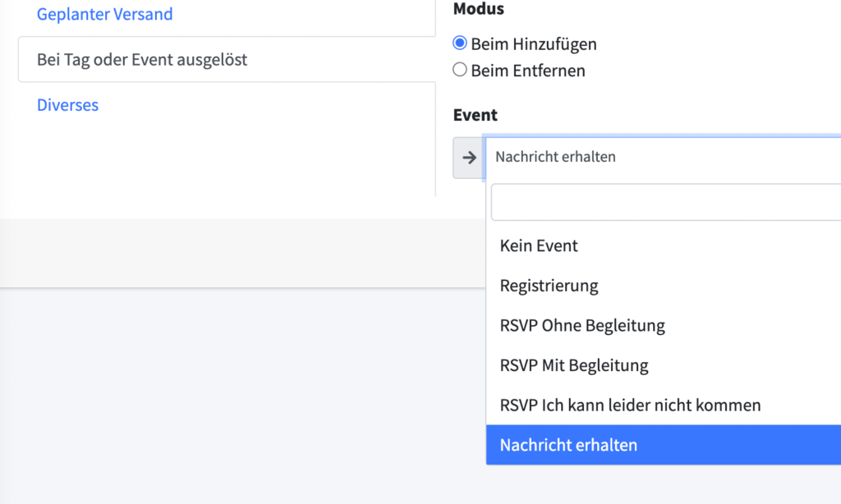Pick 'Registrierung' in the Event list
841x504 pixels.
(x=549, y=286)
